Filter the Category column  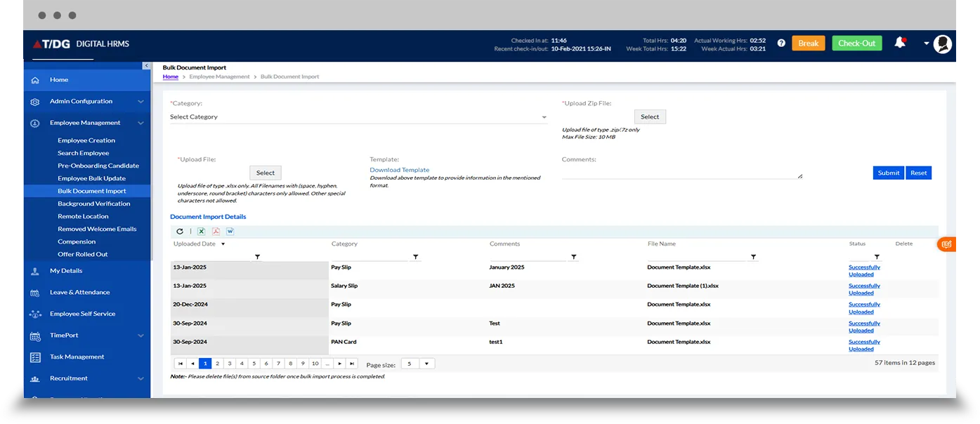[416, 257]
